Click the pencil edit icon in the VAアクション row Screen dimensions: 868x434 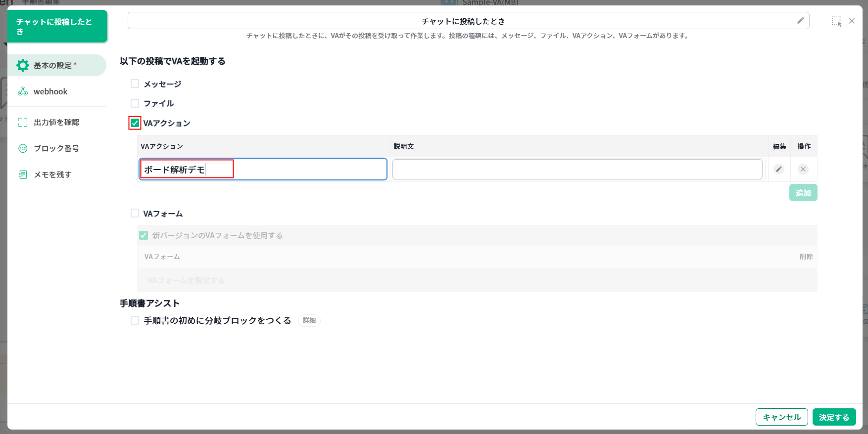[779, 169]
